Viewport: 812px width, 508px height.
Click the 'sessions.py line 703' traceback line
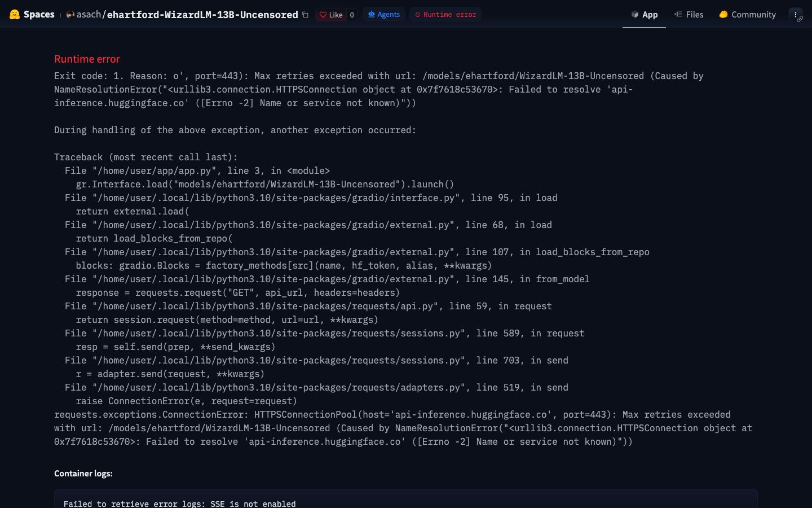[x=316, y=360]
